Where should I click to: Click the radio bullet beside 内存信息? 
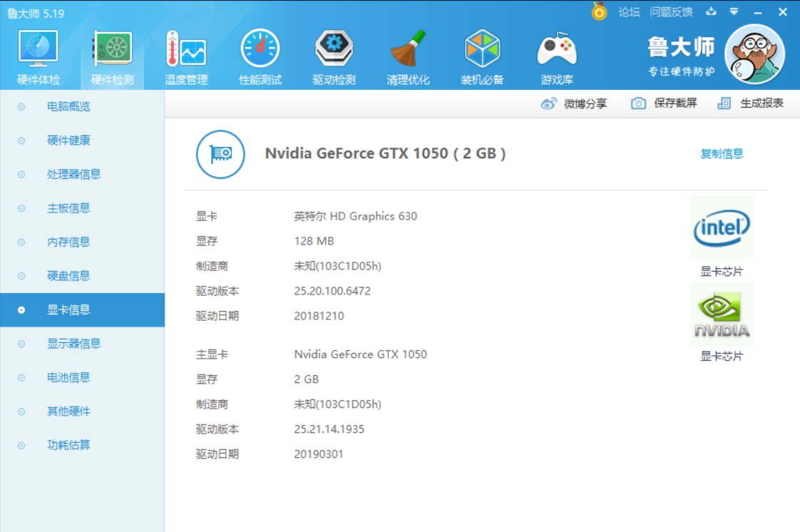tap(21, 242)
